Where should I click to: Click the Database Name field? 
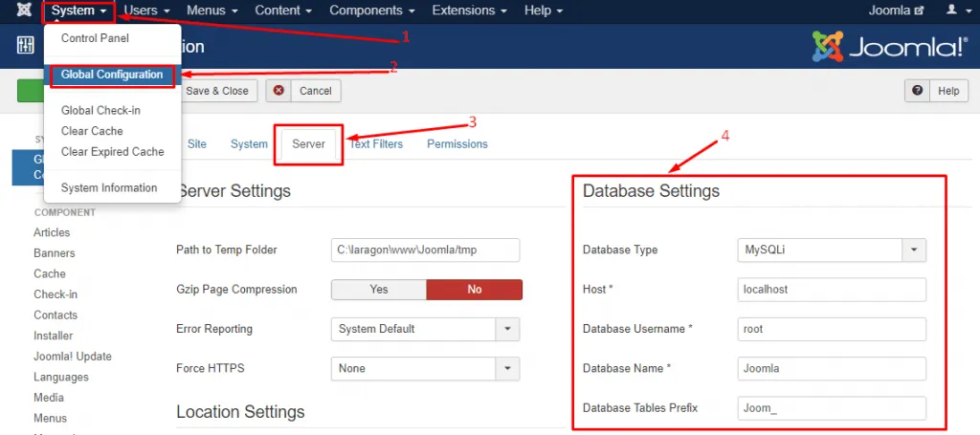[x=832, y=368]
